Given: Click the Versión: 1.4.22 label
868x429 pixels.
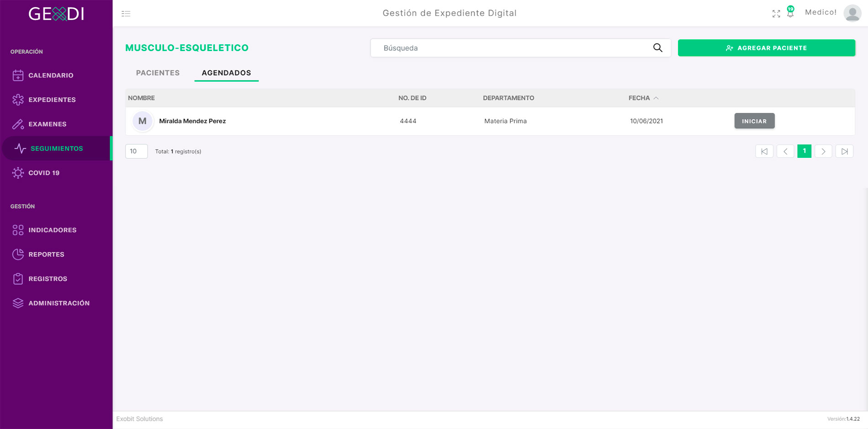Looking at the screenshot, I should pyautogui.click(x=843, y=419).
